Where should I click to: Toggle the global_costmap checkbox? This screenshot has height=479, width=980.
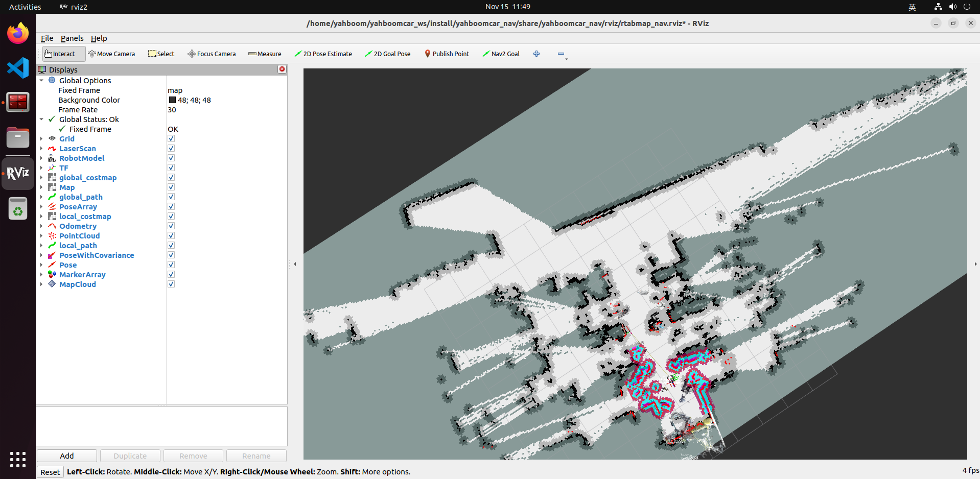[171, 177]
